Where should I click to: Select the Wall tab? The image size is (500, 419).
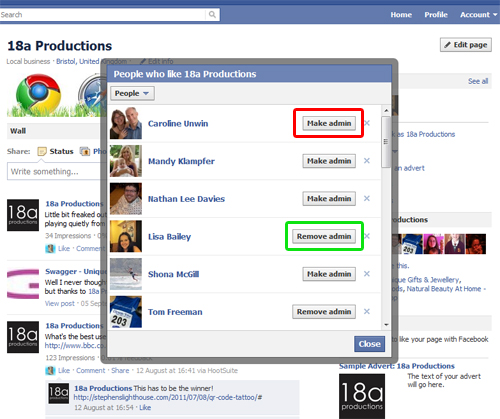click(x=18, y=131)
